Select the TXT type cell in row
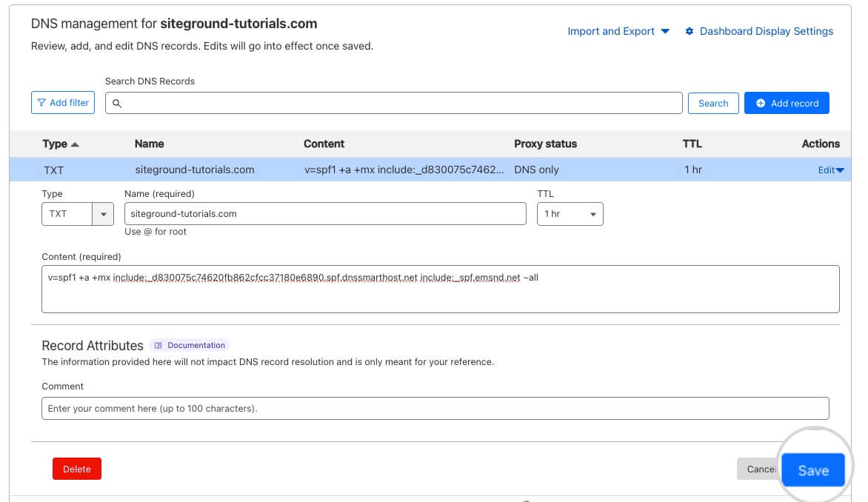The height and width of the screenshot is (502, 868). 54,170
